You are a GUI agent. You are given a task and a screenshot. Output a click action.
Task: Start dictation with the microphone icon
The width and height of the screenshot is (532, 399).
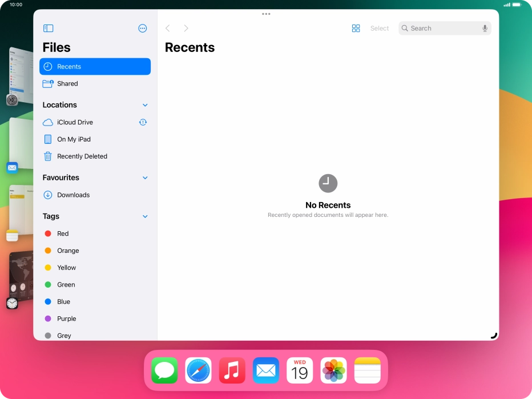(485, 28)
